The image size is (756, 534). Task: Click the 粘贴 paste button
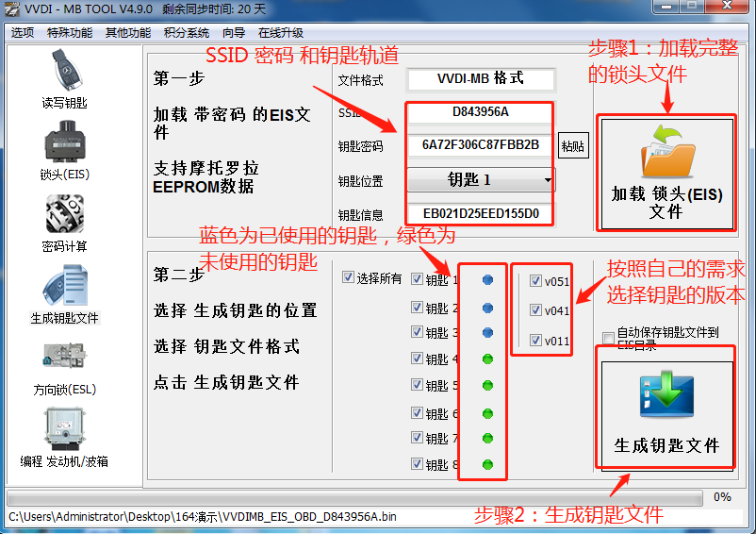coord(573,145)
